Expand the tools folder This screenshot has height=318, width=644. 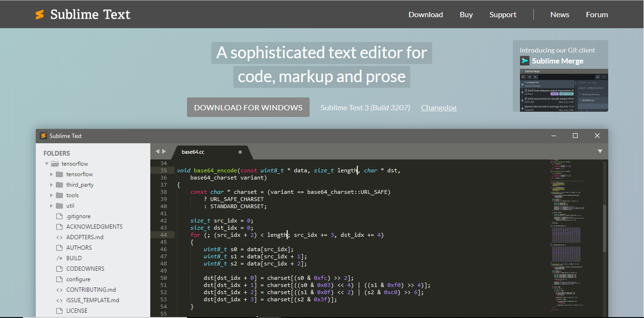pyautogui.click(x=52, y=195)
